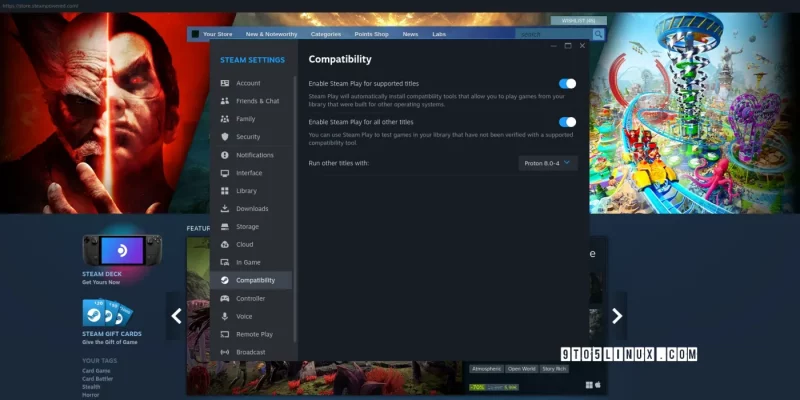The height and width of the screenshot is (400, 800).
Task: Click the Compatibility Steam logo icon
Action: click(224, 280)
